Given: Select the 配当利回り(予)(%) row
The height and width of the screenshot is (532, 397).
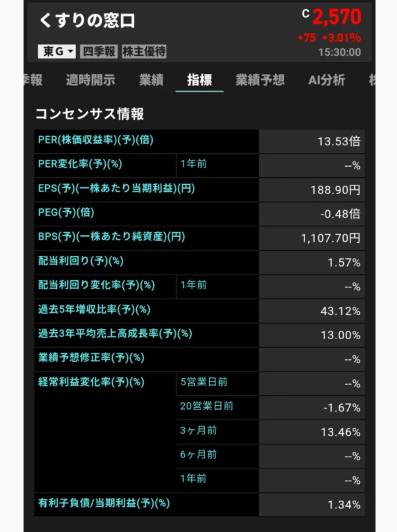Looking at the screenshot, I should click(199, 262).
